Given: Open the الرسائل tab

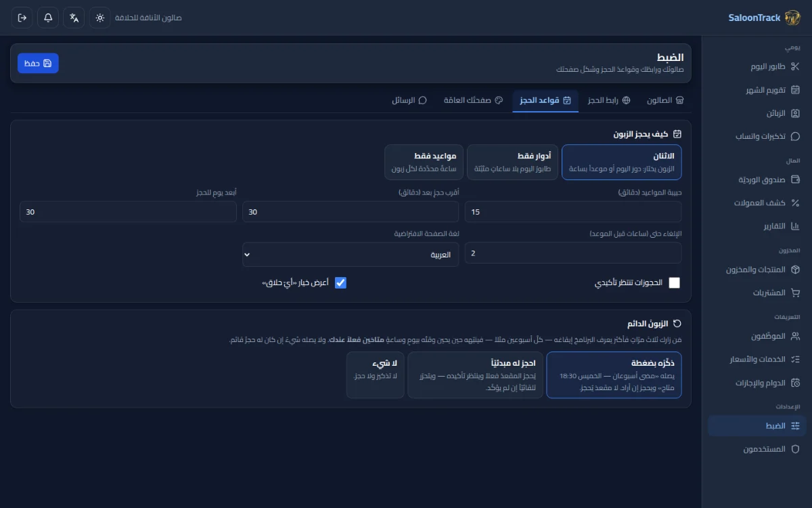Looking at the screenshot, I should click(x=409, y=100).
